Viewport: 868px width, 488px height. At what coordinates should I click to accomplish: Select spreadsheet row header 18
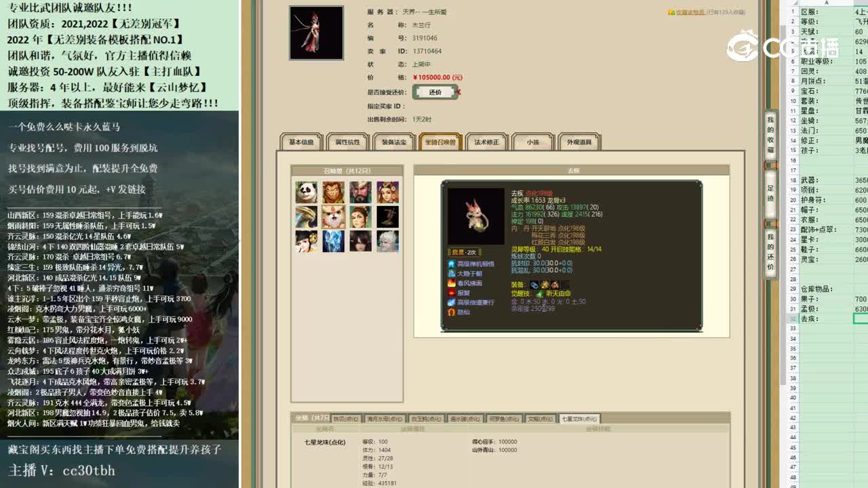click(792, 180)
